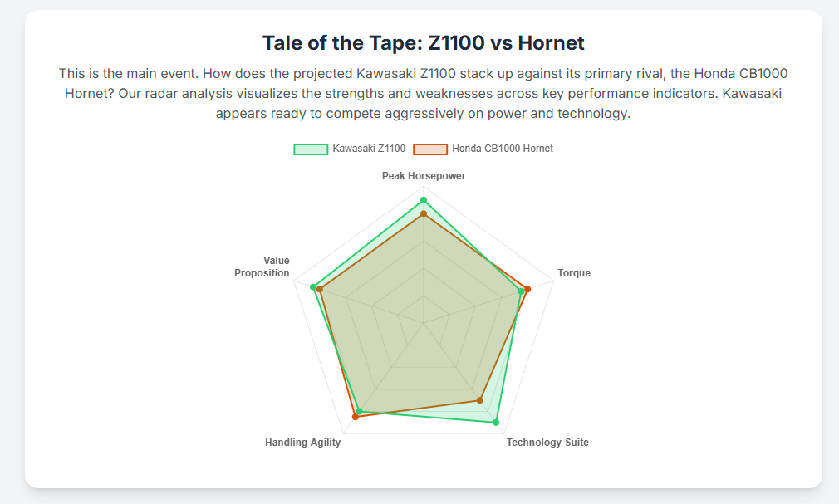Select Kawasaki's green Torque data point
Screen dimensions: 839x504
click(x=521, y=291)
